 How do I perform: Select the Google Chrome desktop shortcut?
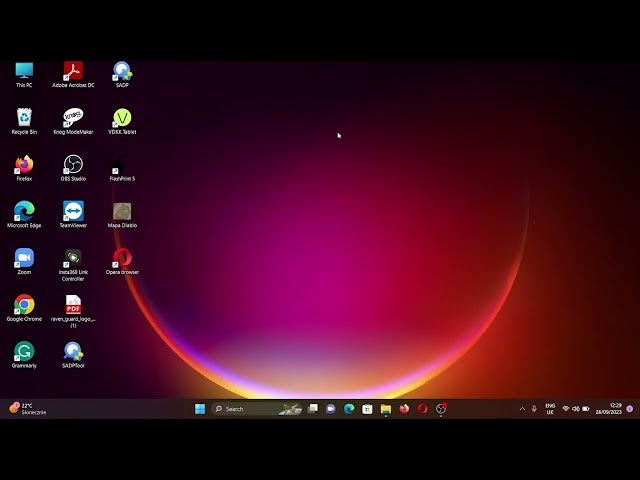(24, 308)
